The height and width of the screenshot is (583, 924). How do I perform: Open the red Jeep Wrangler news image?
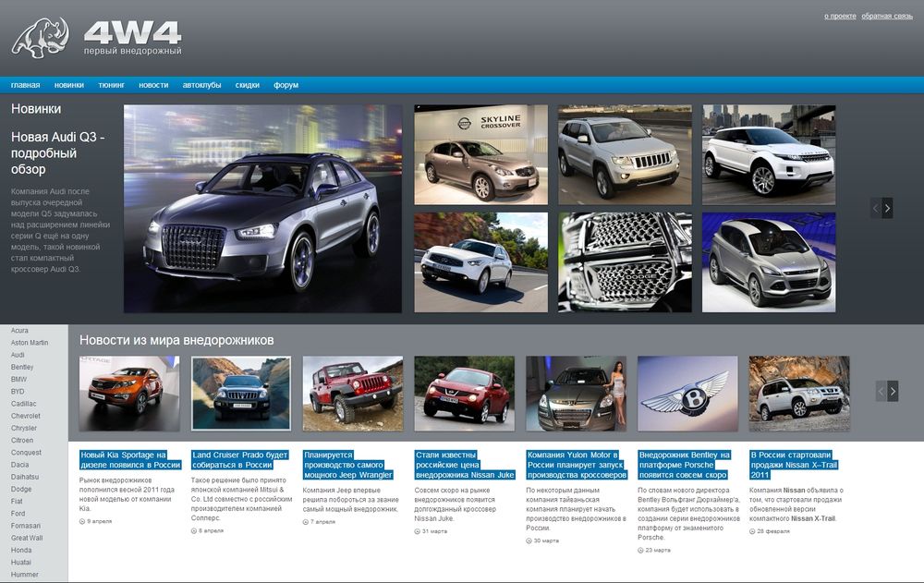(x=353, y=394)
